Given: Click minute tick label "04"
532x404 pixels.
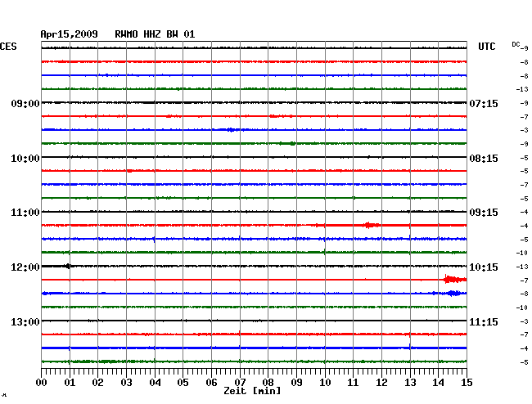Looking at the screenshot, I should click(x=155, y=382).
